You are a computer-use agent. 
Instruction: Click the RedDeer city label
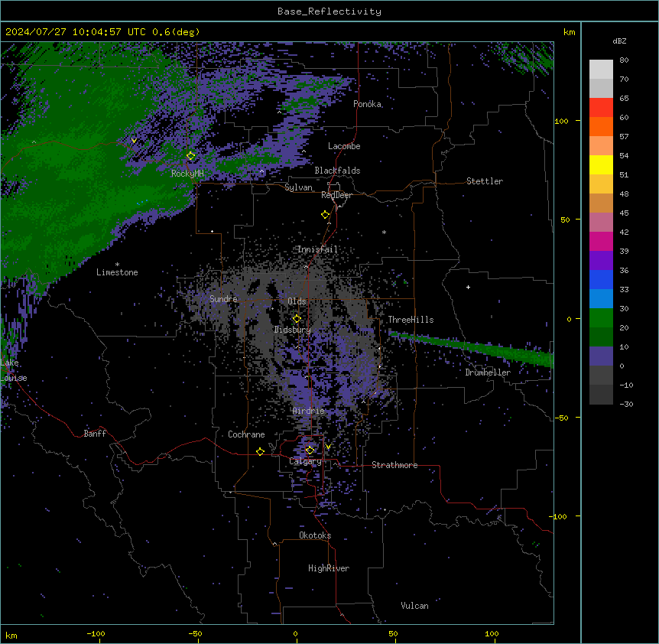[x=337, y=195]
